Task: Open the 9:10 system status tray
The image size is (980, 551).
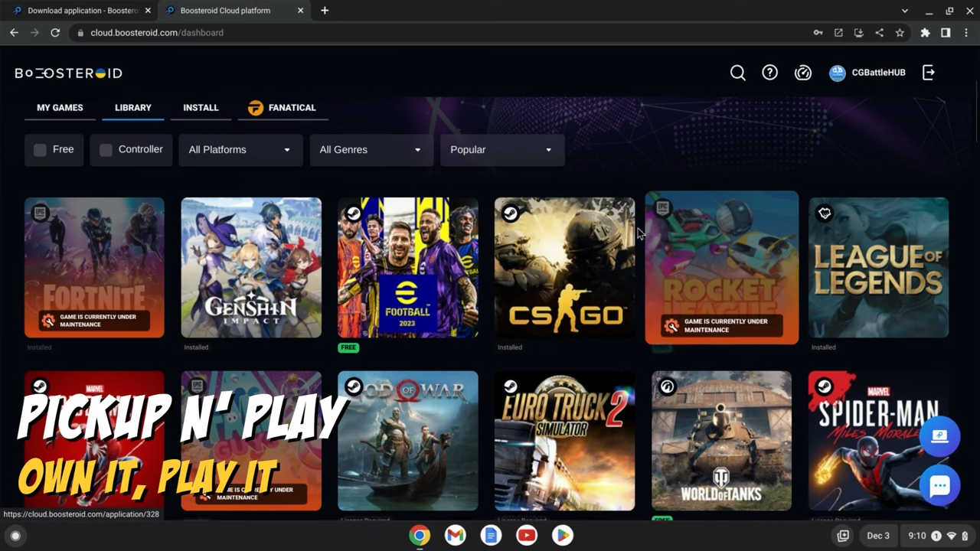Action: (x=938, y=536)
